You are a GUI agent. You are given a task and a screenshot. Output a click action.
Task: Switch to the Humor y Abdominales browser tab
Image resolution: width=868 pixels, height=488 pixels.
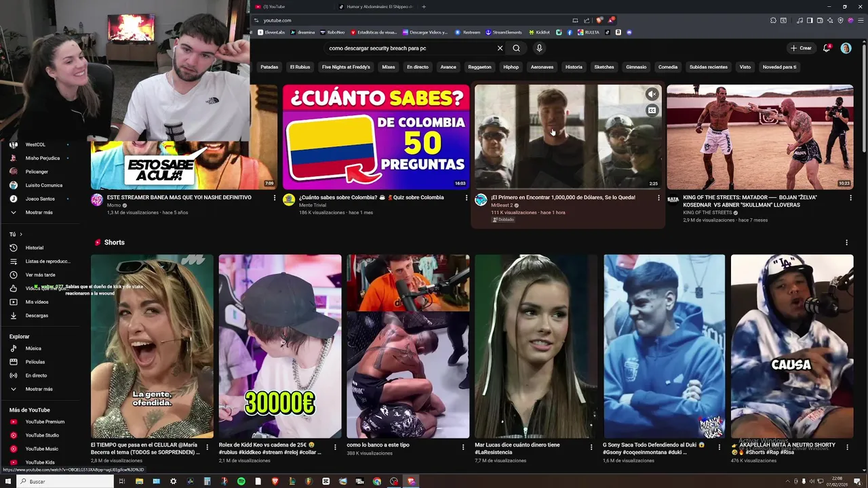point(376,7)
